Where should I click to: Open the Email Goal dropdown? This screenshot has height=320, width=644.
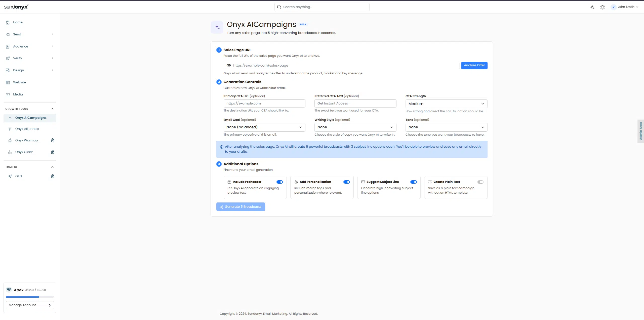pyautogui.click(x=264, y=127)
